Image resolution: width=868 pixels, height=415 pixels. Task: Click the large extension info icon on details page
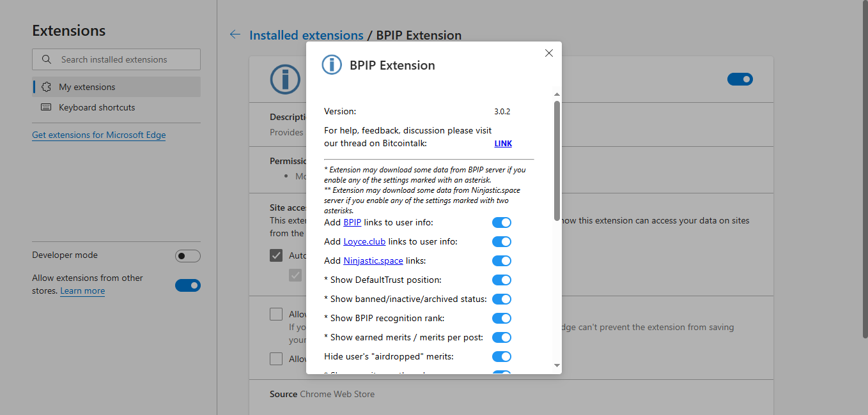point(285,79)
